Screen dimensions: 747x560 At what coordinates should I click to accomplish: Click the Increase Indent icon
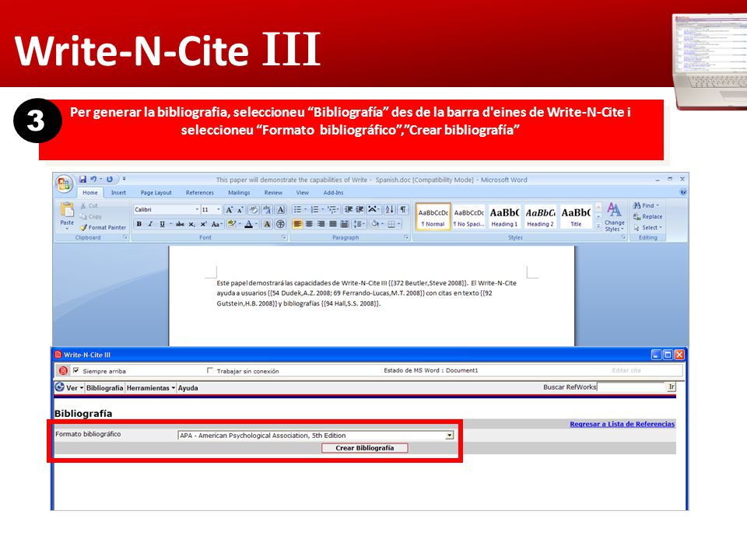tap(359, 209)
